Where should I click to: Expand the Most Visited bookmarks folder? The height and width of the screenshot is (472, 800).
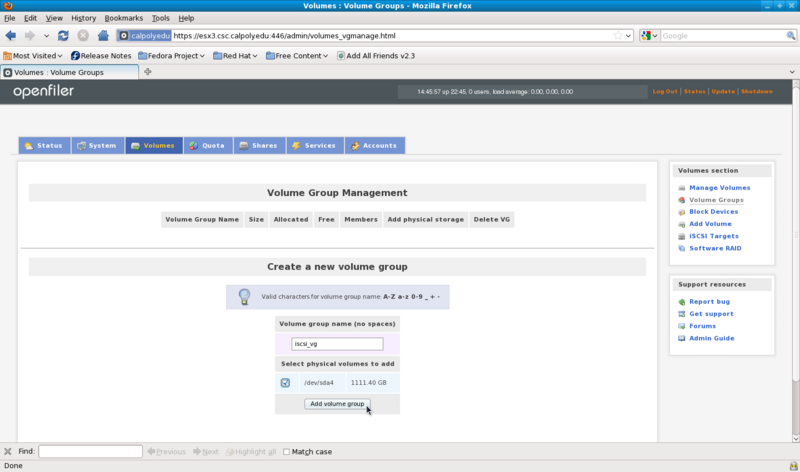click(x=33, y=56)
